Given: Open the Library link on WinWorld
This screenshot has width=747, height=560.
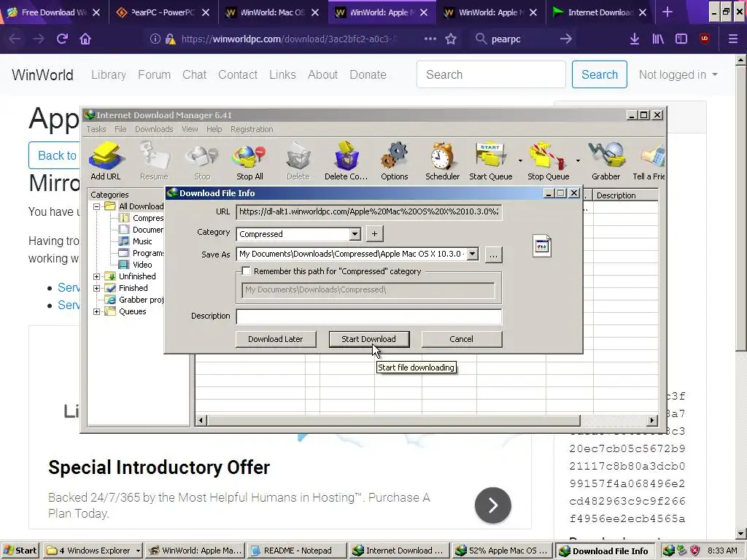Looking at the screenshot, I should [x=109, y=75].
